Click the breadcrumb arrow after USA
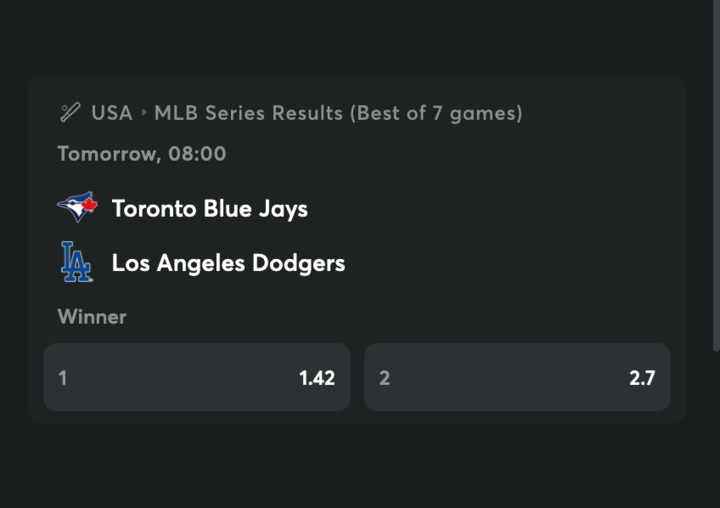The width and height of the screenshot is (720, 508). pyautogui.click(x=144, y=113)
